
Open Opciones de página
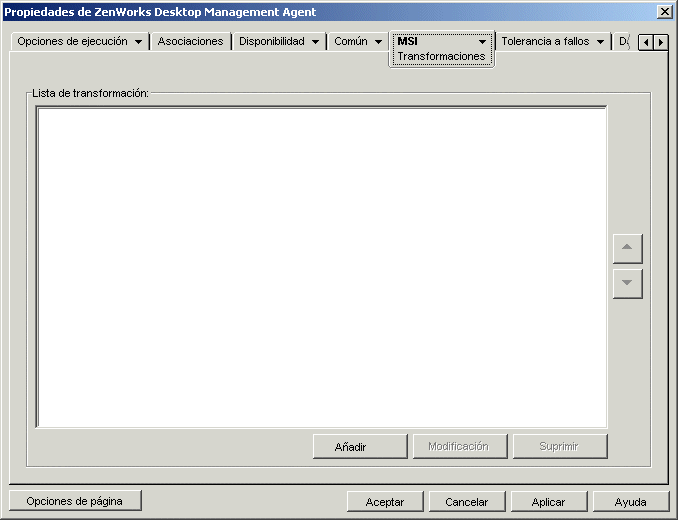[75, 501]
